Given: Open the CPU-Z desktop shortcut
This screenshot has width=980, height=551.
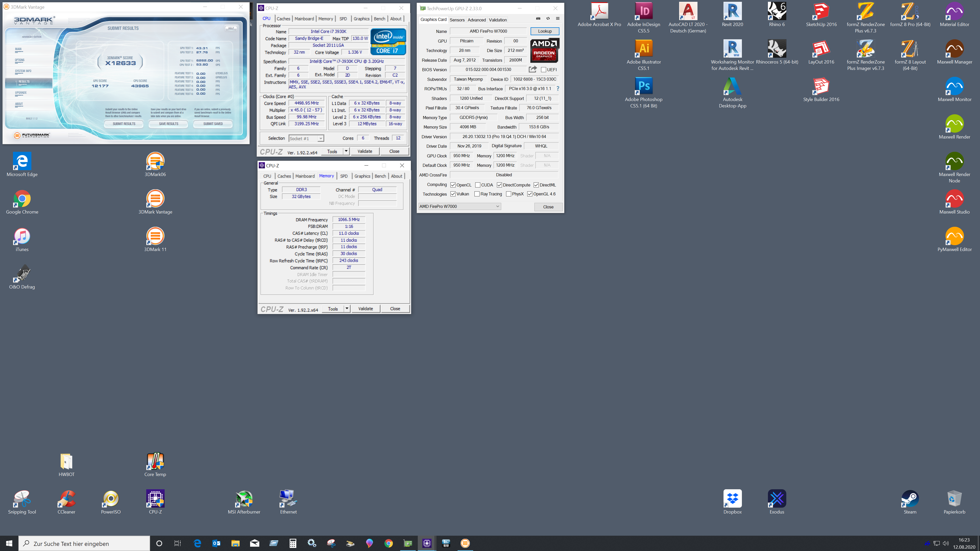Looking at the screenshot, I should pyautogui.click(x=155, y=502).
